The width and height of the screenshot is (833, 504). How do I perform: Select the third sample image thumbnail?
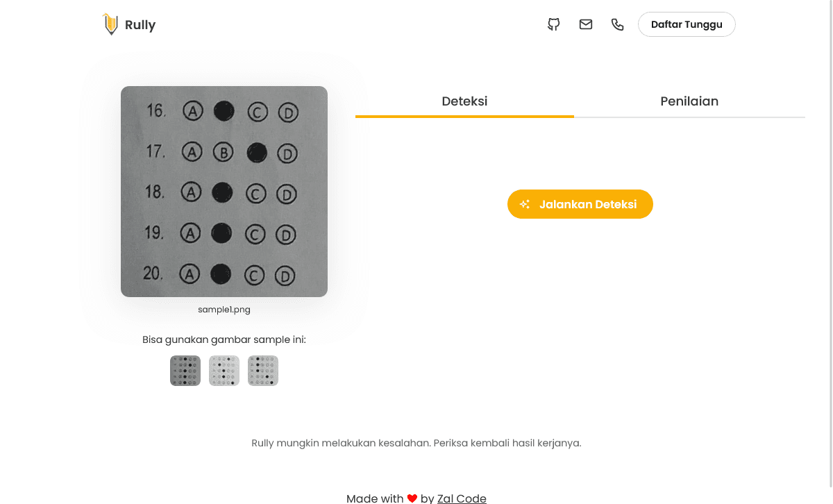(x=262, y=370)
